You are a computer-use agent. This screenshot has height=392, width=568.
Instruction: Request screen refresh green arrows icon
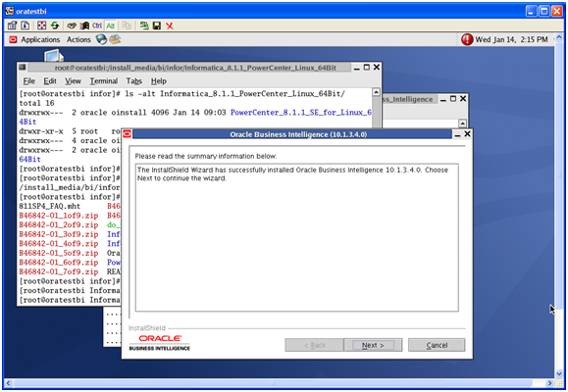point(55,25)
